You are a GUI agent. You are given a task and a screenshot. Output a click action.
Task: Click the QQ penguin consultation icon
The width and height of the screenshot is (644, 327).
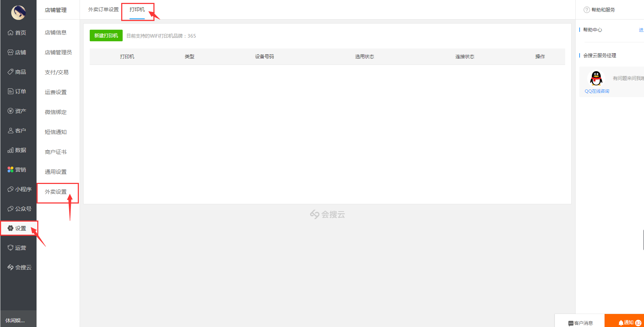pos(596,78)
